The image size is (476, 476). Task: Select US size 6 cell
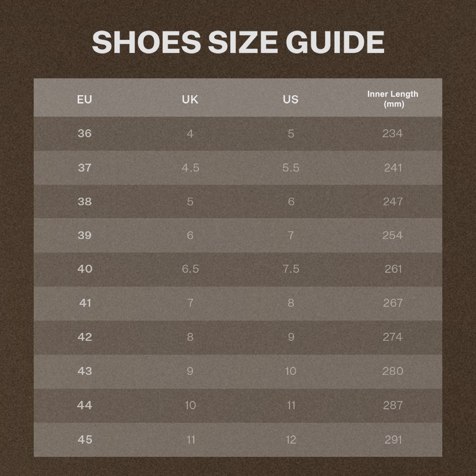(x=291, y=201)
